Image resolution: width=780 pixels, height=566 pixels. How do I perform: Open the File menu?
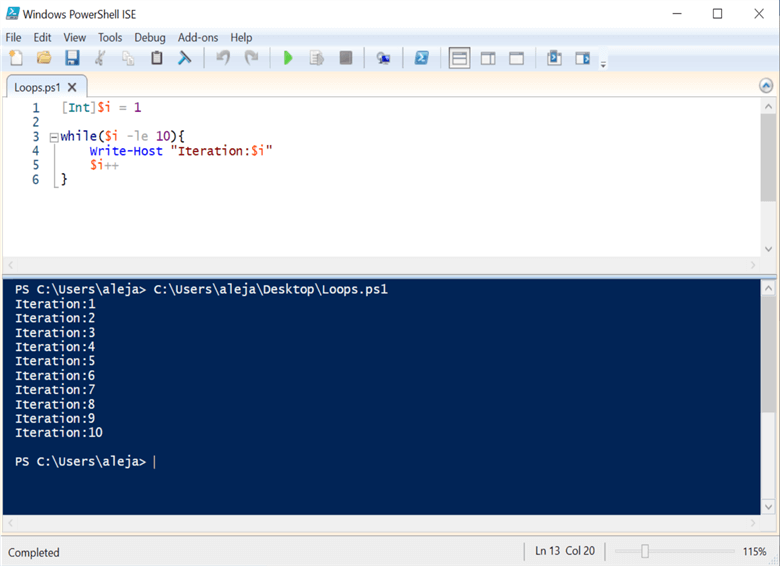coord(13,38)
